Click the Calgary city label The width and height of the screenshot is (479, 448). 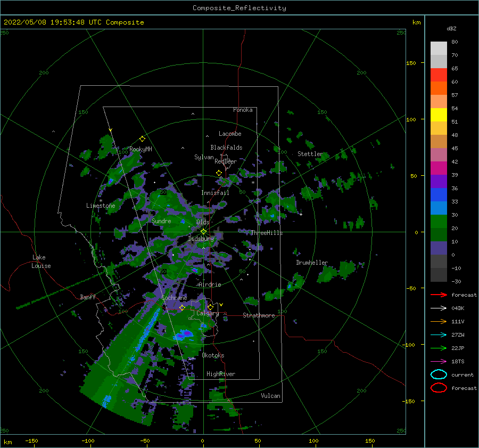tap(208, 313)
